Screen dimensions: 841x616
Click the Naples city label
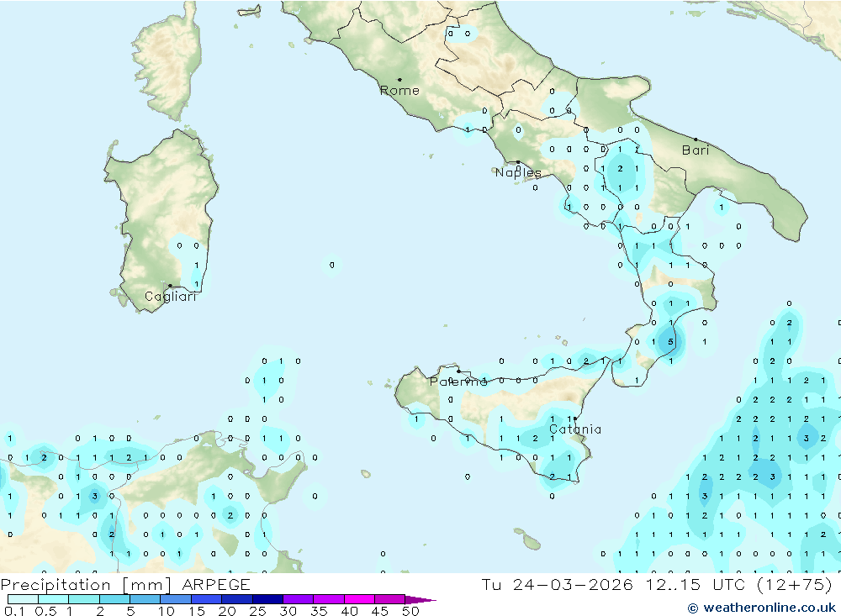tap(518, 172)
